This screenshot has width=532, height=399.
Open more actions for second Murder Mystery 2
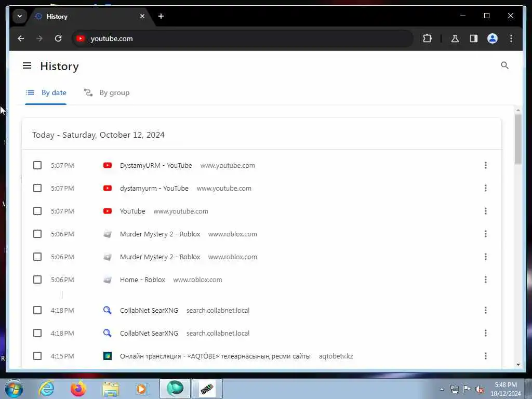click(x=486, y=257)
